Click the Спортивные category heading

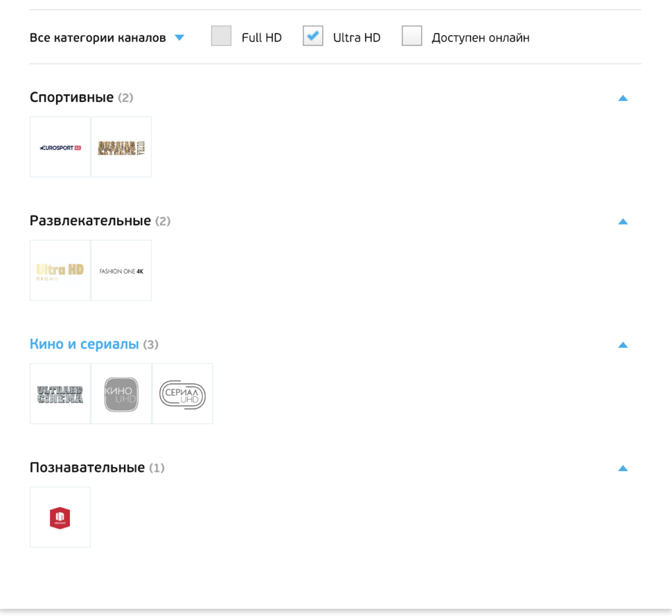click(x=72, y=98)
